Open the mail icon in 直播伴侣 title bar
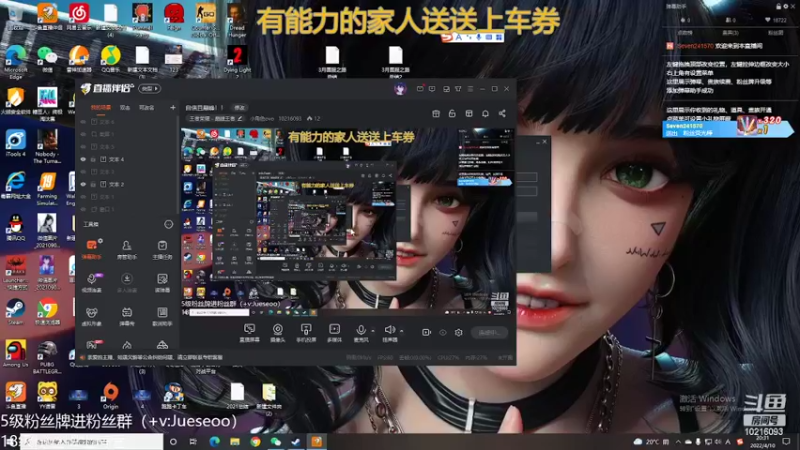This screenshot has width=800, height=450. [420, 89]
